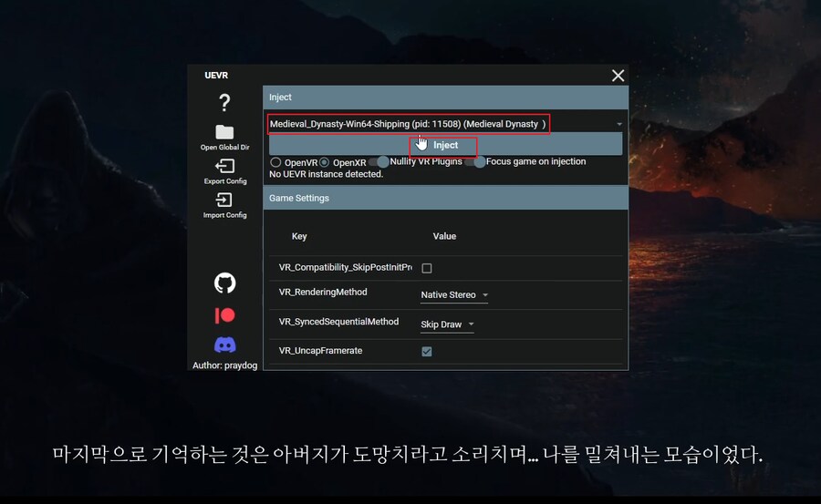Click the Inject section header
This screenshot has height=504, width=821.
click(x=445, y=97)
